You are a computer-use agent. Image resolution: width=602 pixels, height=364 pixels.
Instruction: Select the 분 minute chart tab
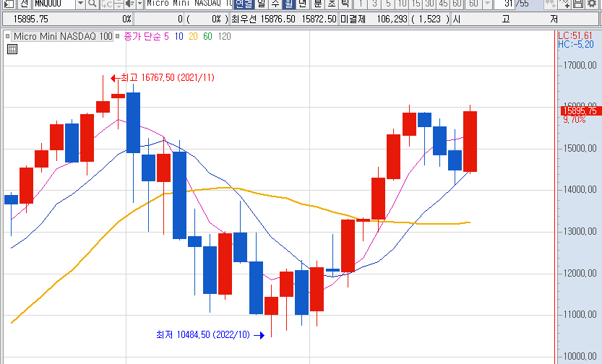click(x=317, y=4)
